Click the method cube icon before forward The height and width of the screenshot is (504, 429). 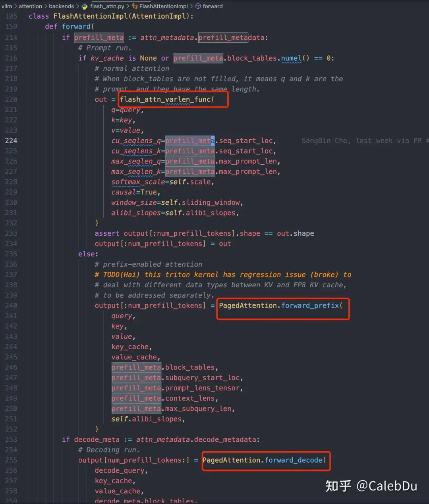pos(198,6)
